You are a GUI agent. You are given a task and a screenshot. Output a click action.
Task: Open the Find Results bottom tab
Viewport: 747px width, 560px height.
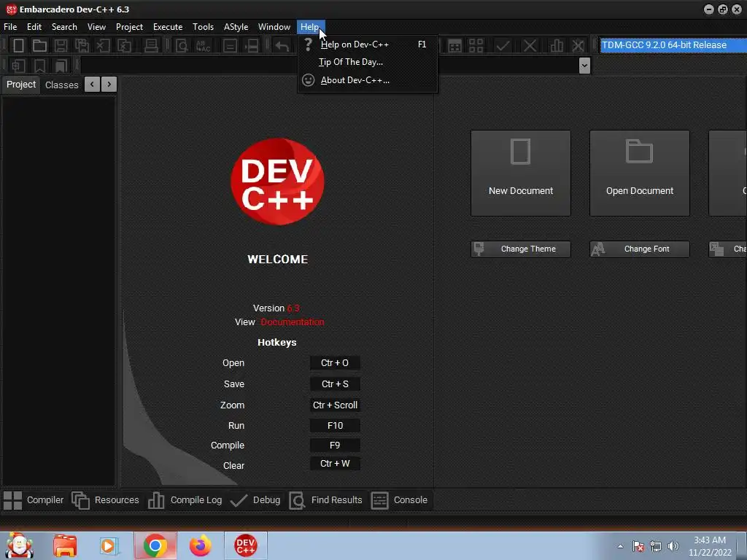pyautogui.click(x=326, y=500)
